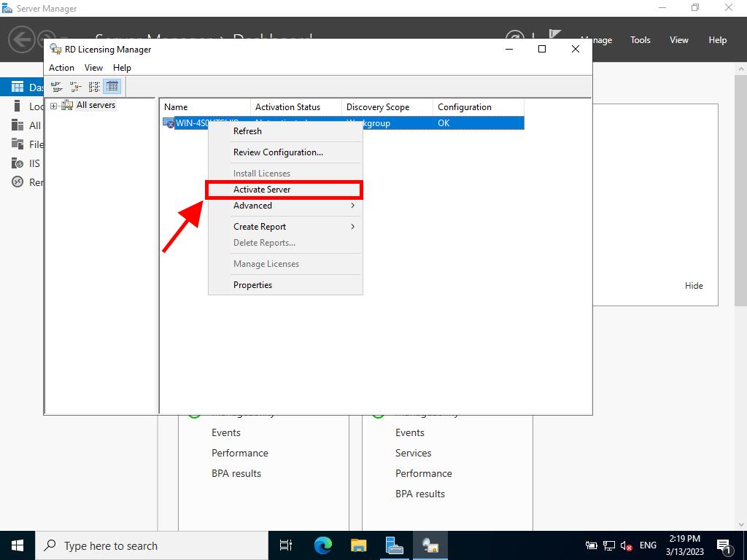Click the OK configuration cell
The image size is (747, 560).
pos(444,122)
